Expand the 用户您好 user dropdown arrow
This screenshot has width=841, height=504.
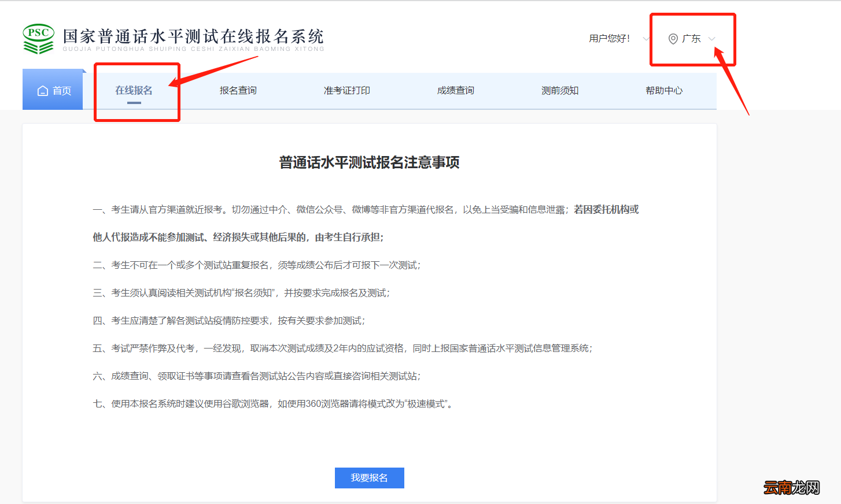(x=647, y=39)
